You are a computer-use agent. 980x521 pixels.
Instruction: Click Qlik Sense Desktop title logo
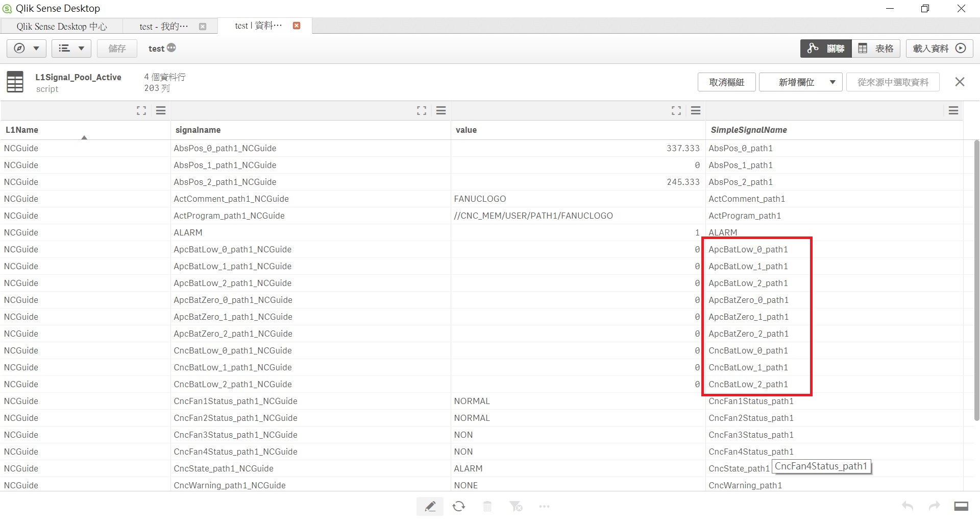(x=7, y=8)
